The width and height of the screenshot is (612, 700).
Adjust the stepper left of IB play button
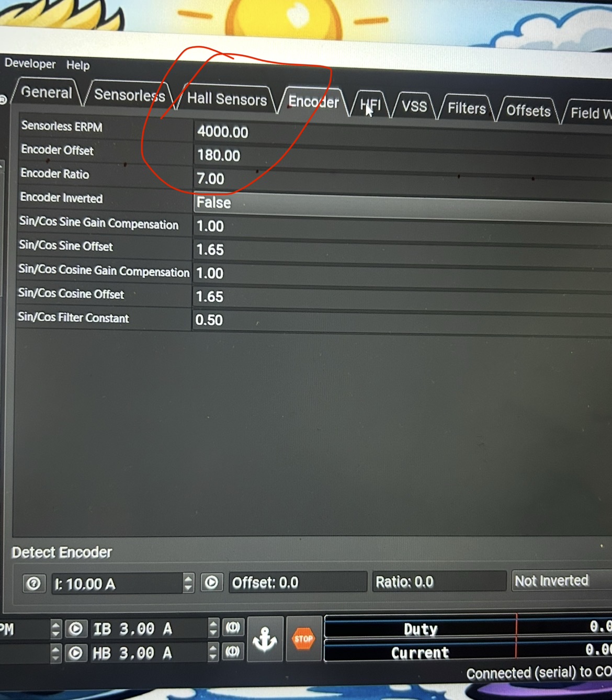[x=56, y=629]
